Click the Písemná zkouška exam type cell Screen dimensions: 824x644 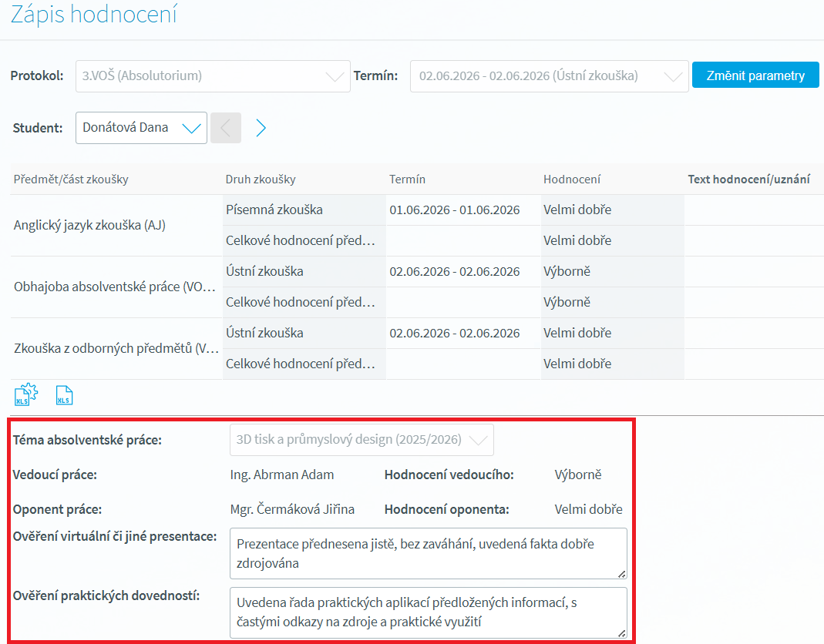(x=274, y=210)
